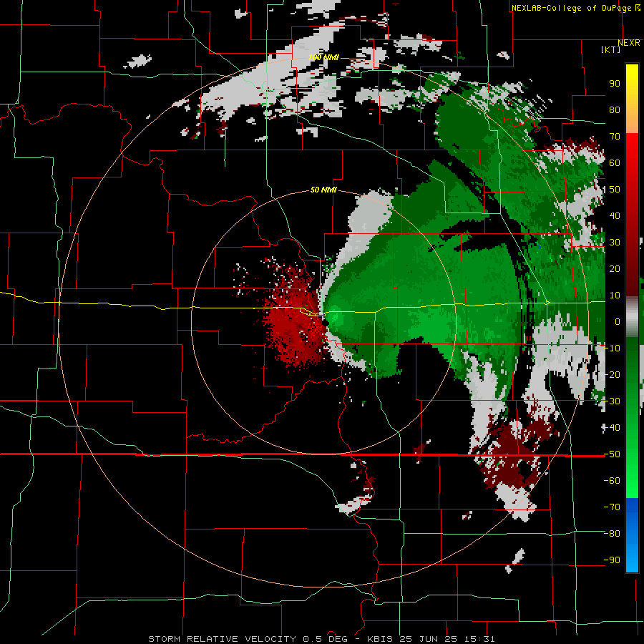
Task: Click the positive 50 knot scale value
Action: click(615, 190)
